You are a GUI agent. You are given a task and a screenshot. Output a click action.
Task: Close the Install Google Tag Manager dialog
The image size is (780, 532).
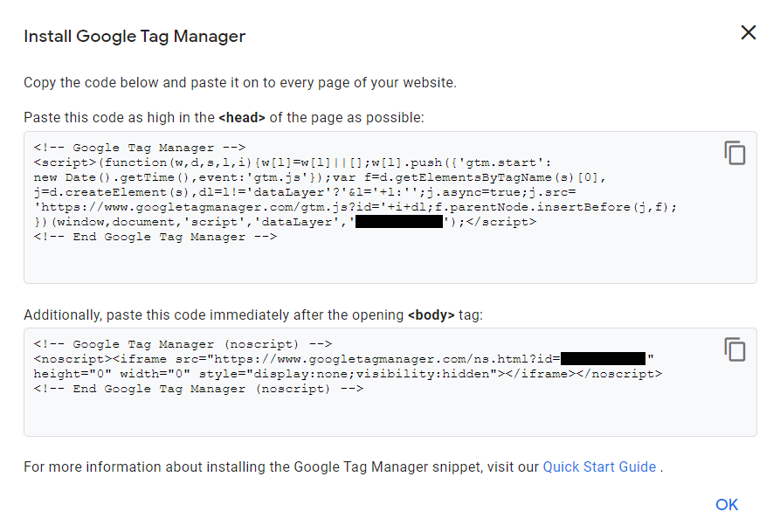749,33
